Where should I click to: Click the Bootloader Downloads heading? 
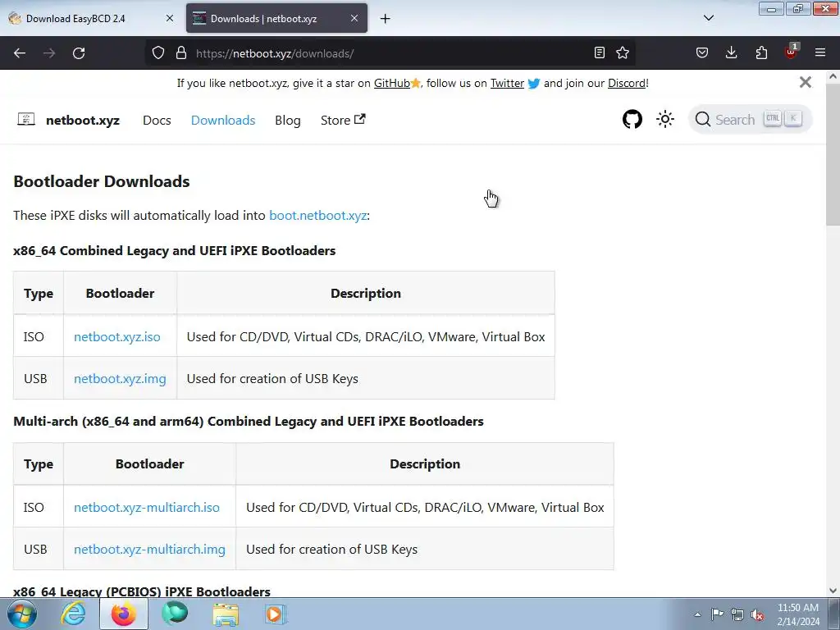[102, 181]
